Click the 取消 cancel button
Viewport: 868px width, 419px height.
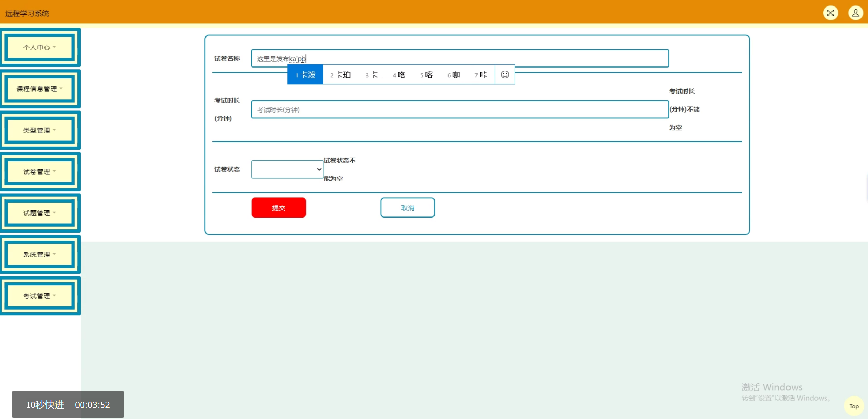pyautogui.click(x=408, y=208)
